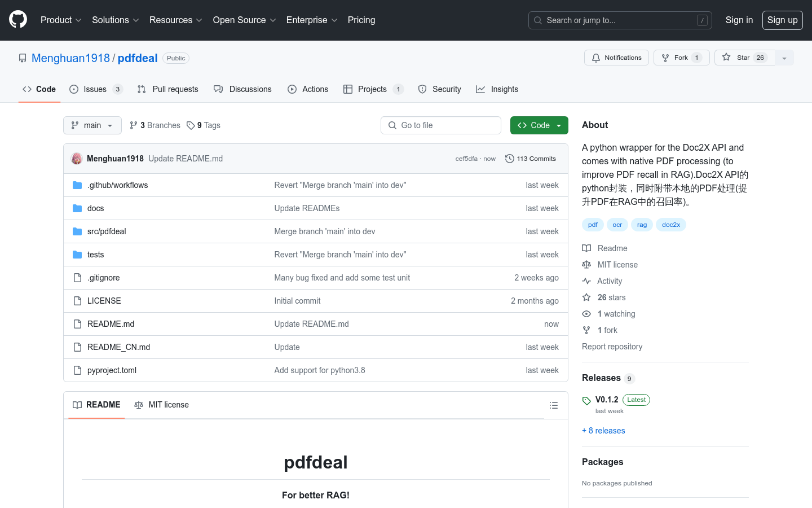
Task: View the 3 Branches list
Action: [x=155, y=125]
